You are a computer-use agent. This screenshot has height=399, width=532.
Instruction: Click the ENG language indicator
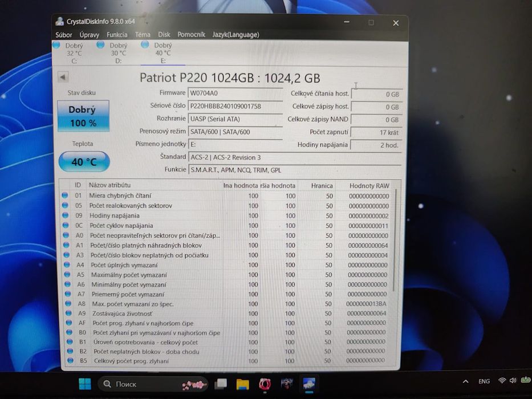pos(484,381)
